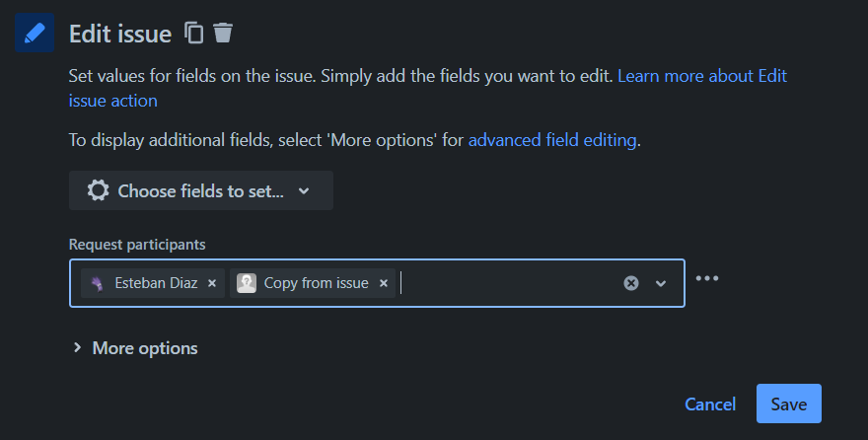Open the Choose fields to set dropdown
Viewport: 868px width, 440px height.
(201, 190)
